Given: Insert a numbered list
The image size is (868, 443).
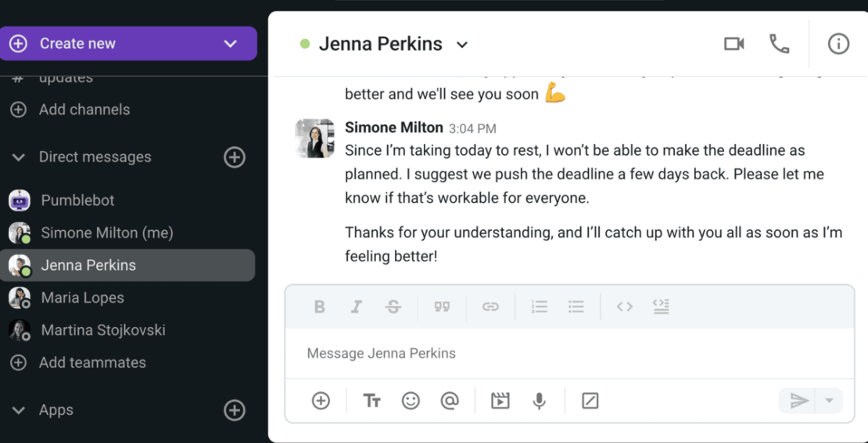Looking at the screenshot, I should pos(539,307).
